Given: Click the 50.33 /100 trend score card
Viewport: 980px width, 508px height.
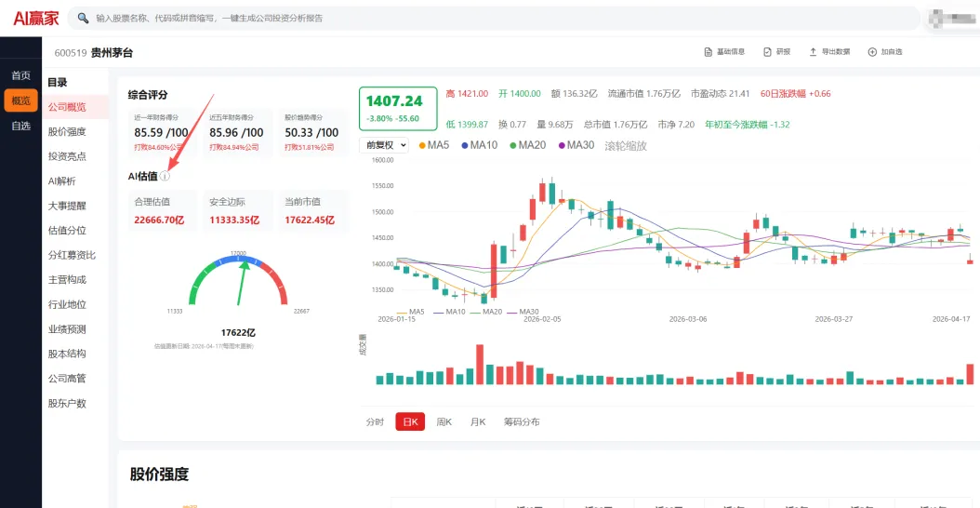Looking at the screenshot, I should coord(311,133).
